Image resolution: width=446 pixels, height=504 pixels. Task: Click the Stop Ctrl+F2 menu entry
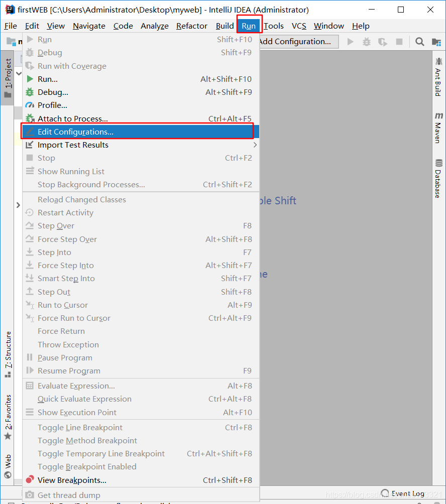pos(141,158)
